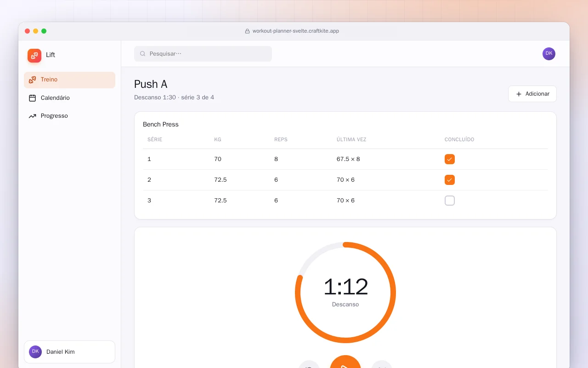The width and height of the screenshot is (588, 368).
Task: Click the 8 reps value in set 1
Action: pyautogui.click(x=276, y=159)
